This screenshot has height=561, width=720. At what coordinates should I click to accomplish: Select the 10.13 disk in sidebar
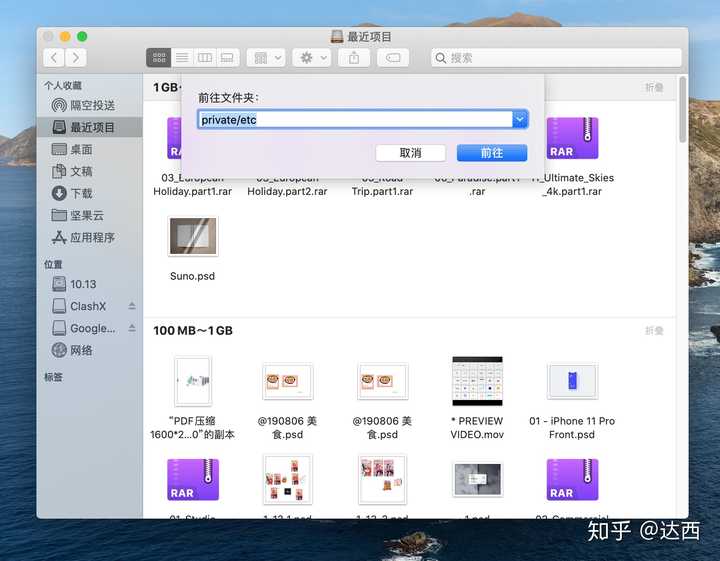click(x=90, y=284)
